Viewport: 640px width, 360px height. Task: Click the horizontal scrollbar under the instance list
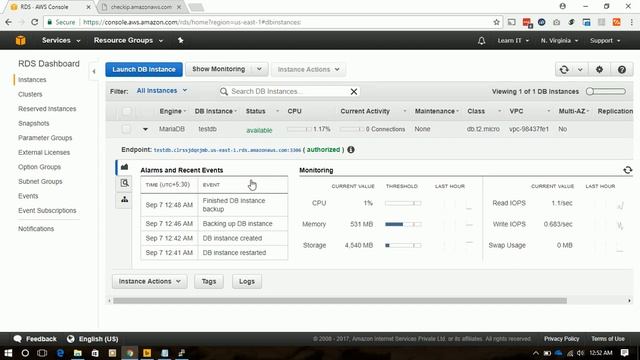click(x=340, y=301)
